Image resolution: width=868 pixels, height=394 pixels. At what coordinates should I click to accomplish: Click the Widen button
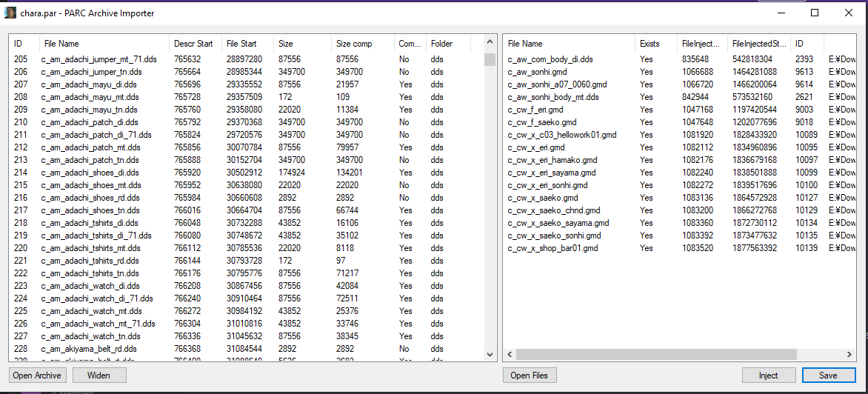pyautogui.click(x=99, y=375)
